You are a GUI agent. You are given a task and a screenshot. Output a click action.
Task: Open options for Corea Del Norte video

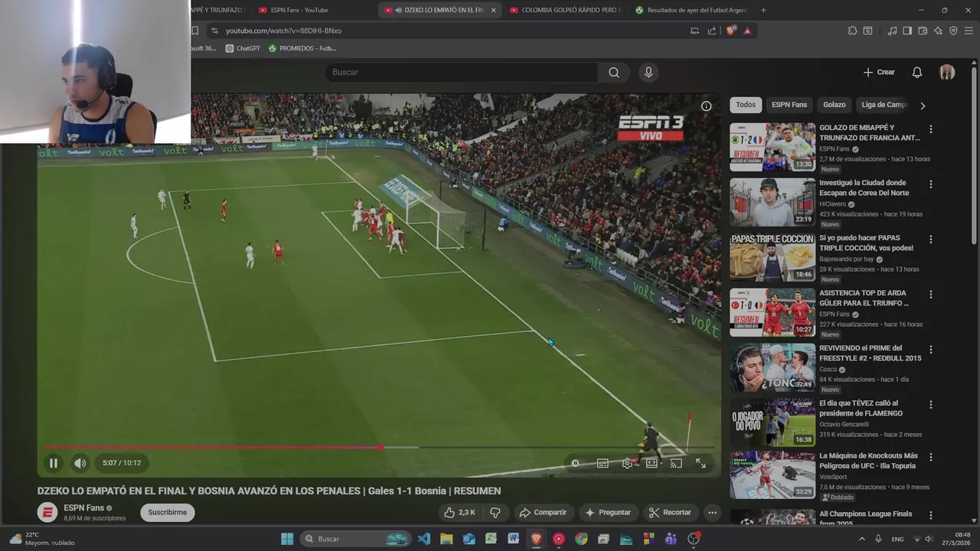931,184
